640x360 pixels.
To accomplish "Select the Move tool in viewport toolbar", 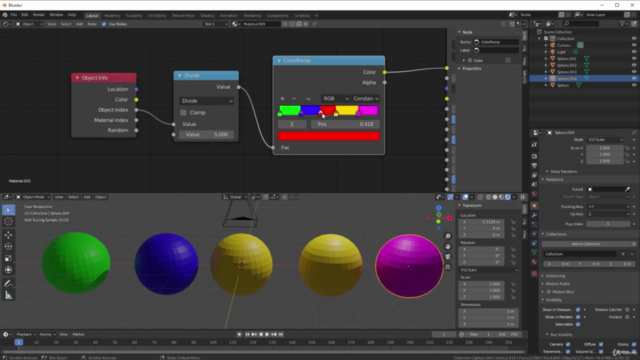I will pos(9,235).
